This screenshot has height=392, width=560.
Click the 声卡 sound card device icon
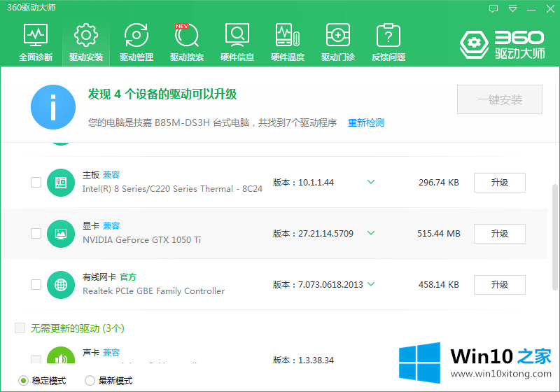pos(61,355)
